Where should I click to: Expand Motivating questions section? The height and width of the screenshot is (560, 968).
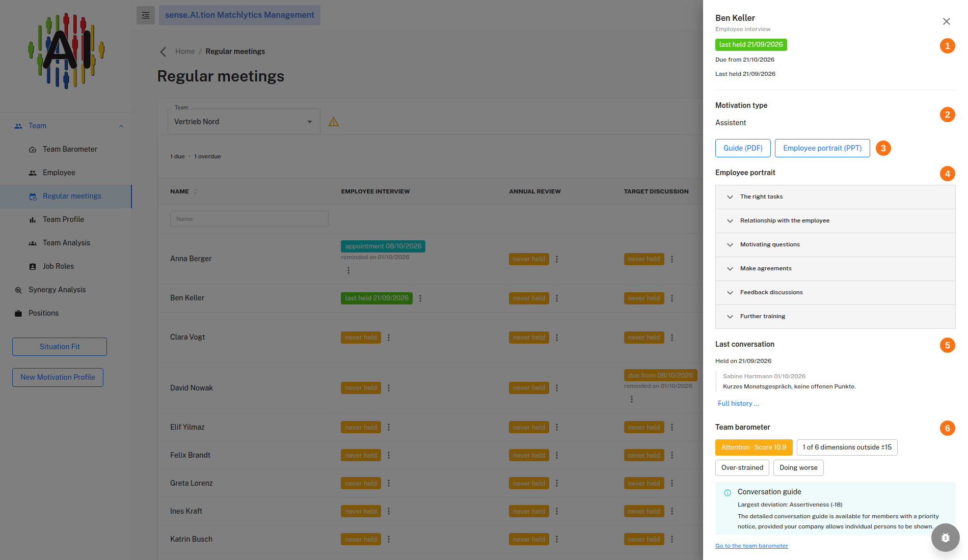click(x=836, y=245)
